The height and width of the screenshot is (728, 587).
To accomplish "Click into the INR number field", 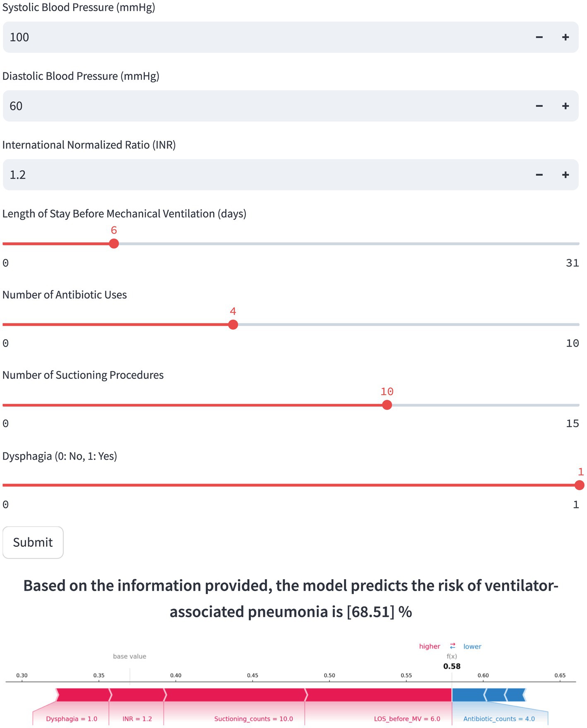I will click(x=265, y=175).
